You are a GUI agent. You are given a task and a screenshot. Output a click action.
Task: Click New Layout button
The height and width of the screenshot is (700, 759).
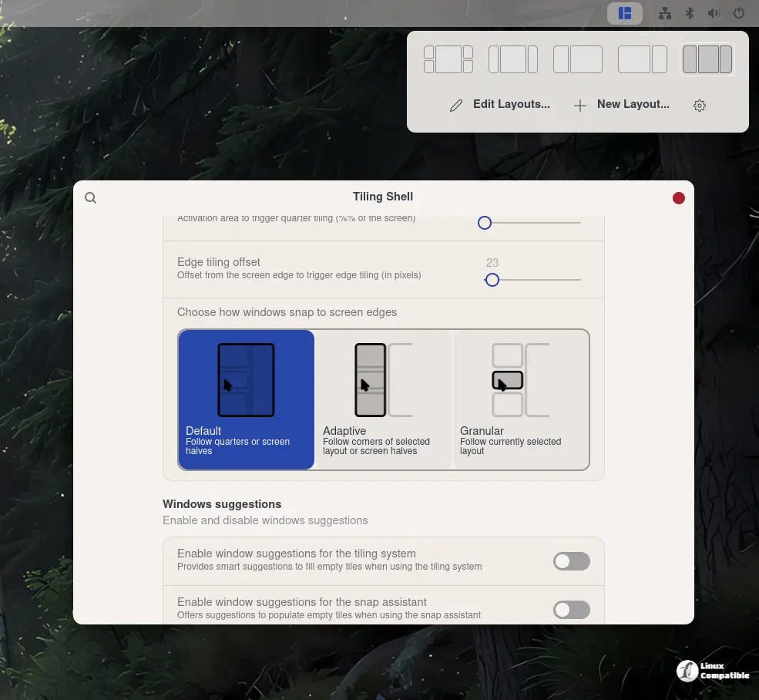coord(622,105)
